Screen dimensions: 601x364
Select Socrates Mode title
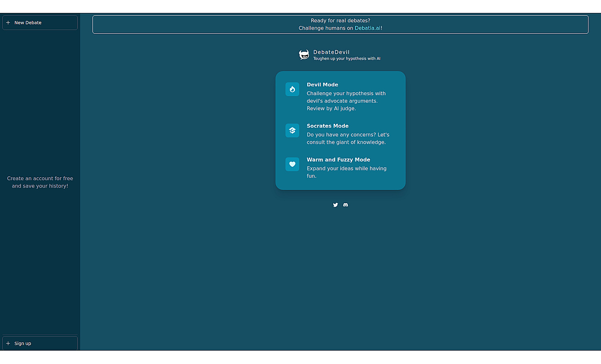tap(327, 126)
